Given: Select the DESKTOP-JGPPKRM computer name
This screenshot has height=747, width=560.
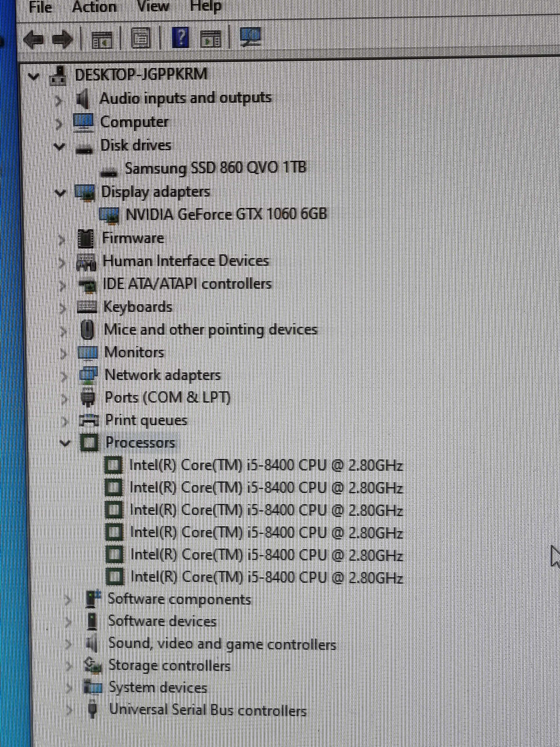Looking at the screenshot, I should 141,74.
